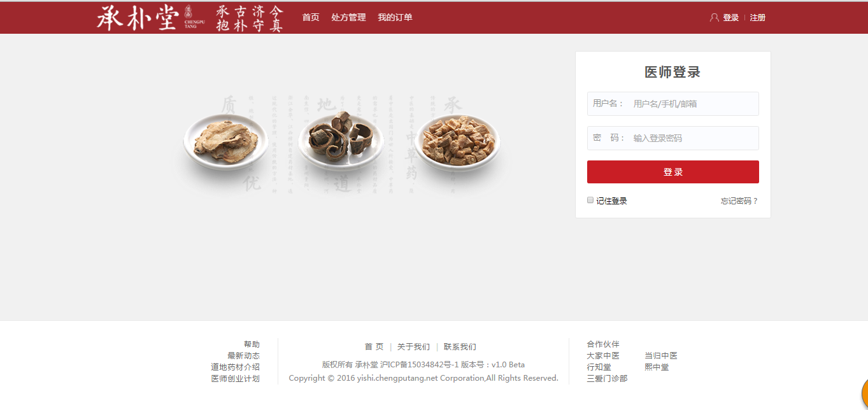Open 处方管理 in the top navigation
This screenshot has width=868, height=410.
pyautogui.click(x=348, y=17)
